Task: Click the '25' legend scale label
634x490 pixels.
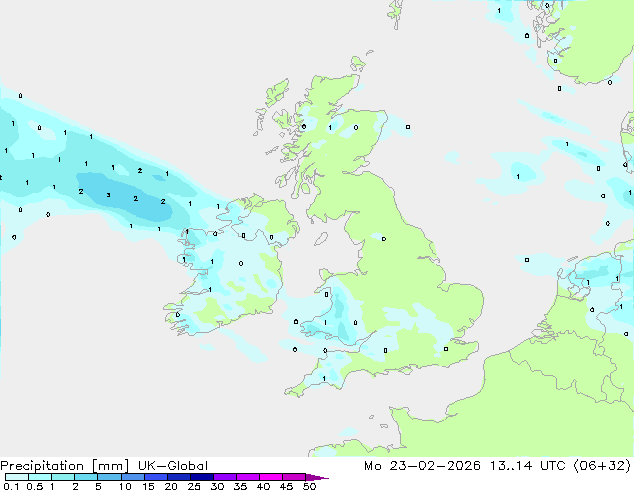Action: click(x=194, y=486)
